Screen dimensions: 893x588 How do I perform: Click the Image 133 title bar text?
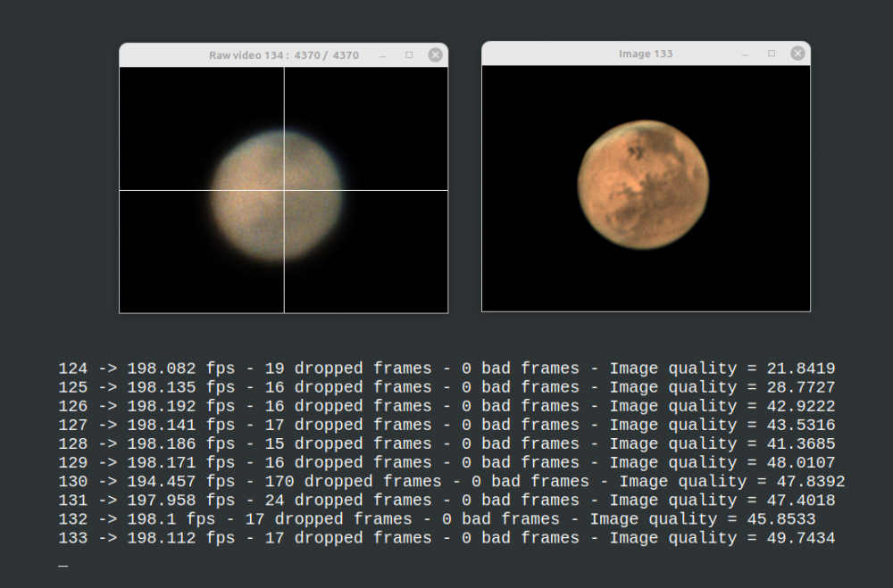[646, 54]
